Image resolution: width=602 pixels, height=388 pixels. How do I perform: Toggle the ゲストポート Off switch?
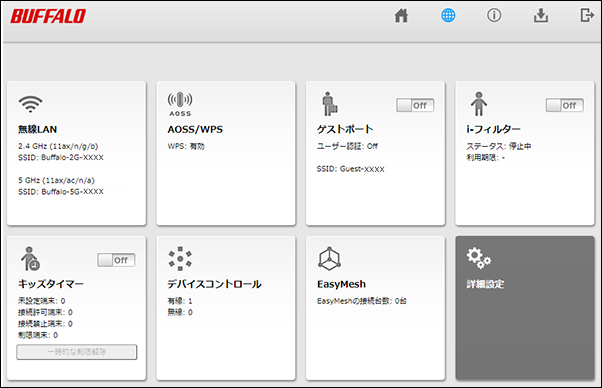[x=415, y=105]
